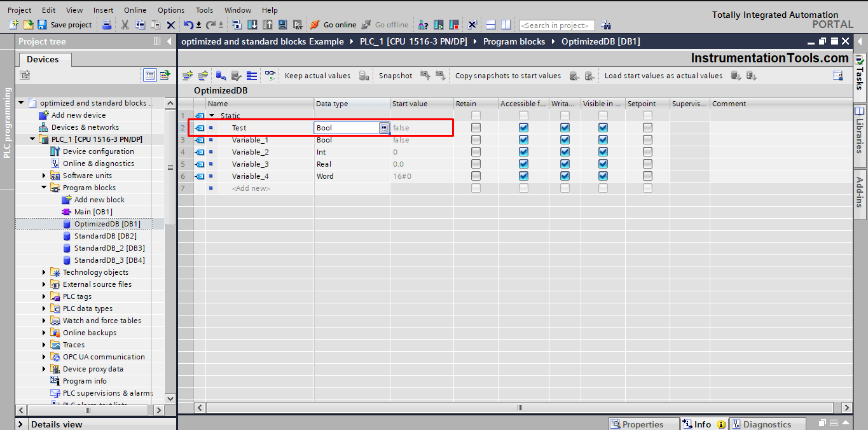Toggle Setpoint checkbox for Test row
Screen dimensions: 868x430
[647, 128]
